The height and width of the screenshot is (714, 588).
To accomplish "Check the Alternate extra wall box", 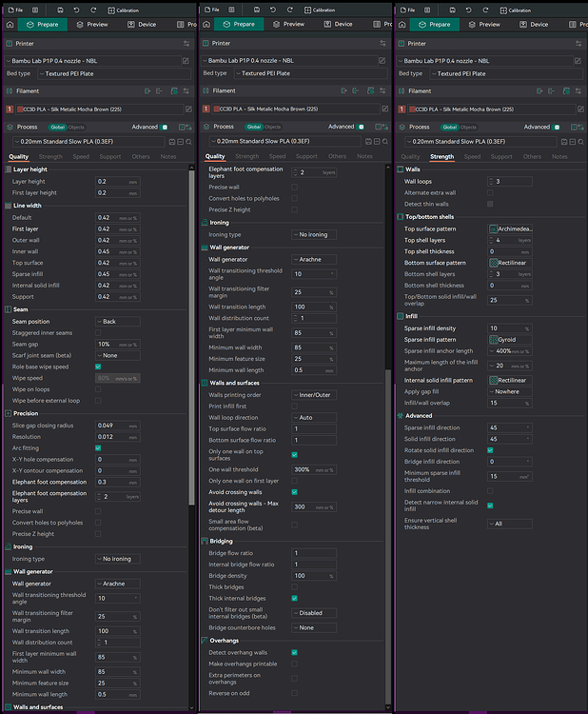I will tap(490, 192).
